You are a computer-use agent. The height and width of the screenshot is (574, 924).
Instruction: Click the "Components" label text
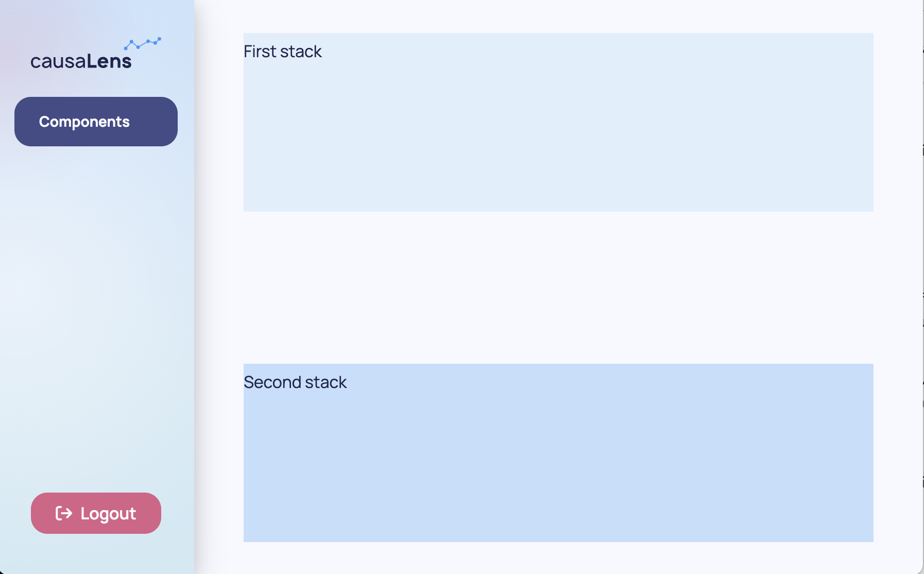pyautogui.click(x=84, y=122)
